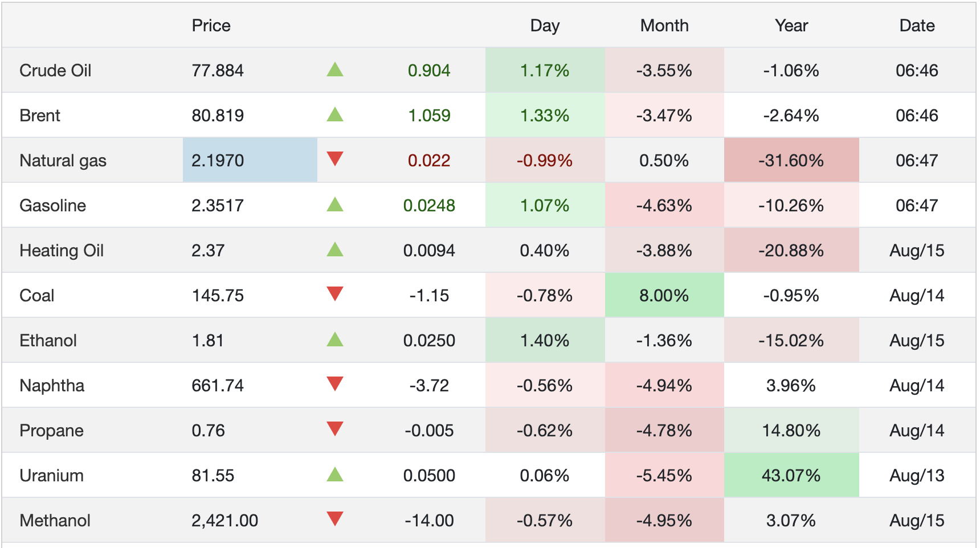Click the Heating Oil yearly change -20.88%
980x548 pixels.
[791, 251]
